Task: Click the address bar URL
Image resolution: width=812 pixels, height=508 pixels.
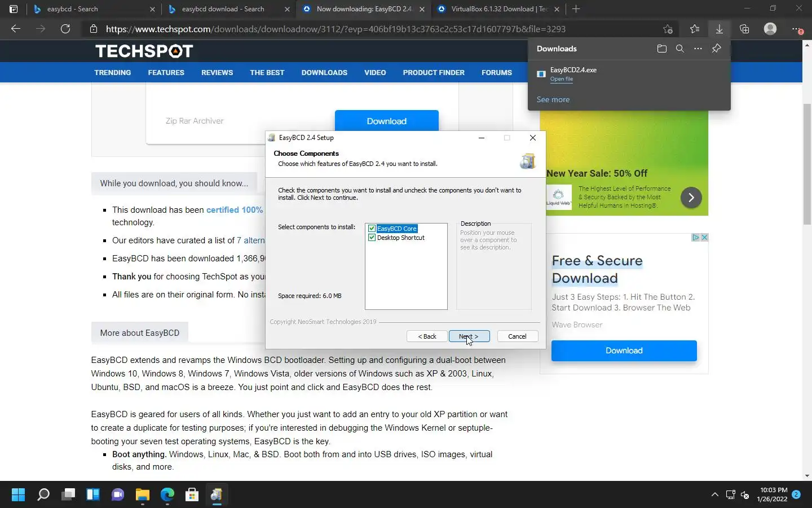Action: tap(336, 29)
